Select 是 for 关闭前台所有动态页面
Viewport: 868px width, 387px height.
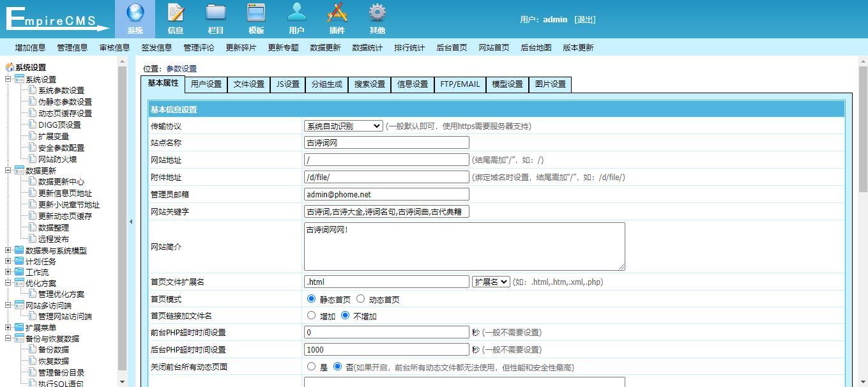(x=311, y=367)
